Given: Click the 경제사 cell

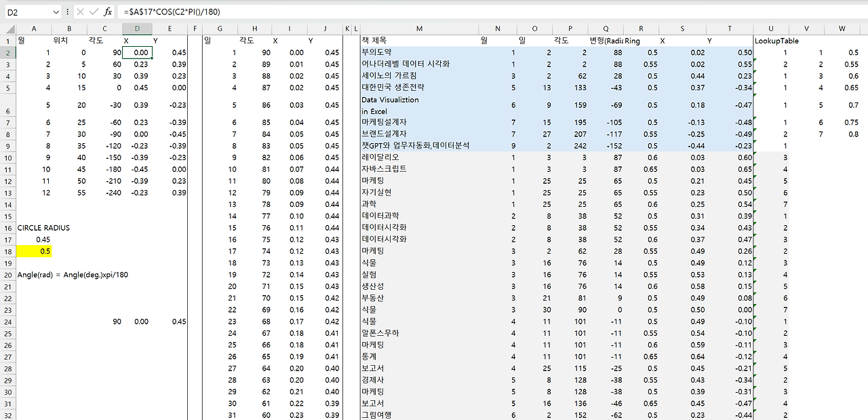Looking at the screenshot, I should point(419,379).
